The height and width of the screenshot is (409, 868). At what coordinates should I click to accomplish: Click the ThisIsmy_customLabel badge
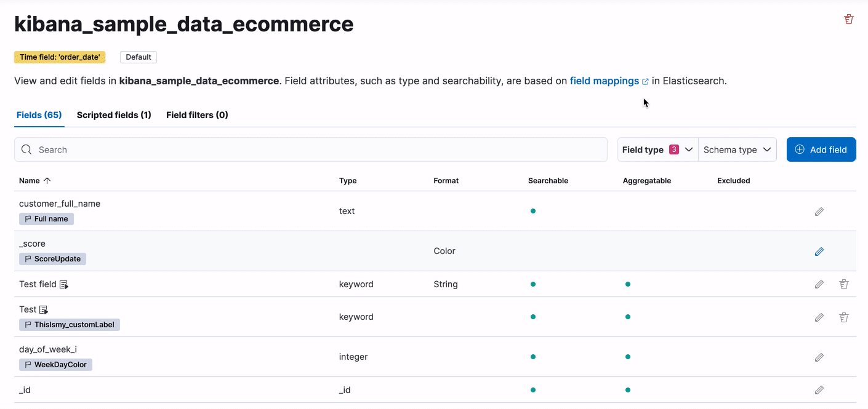point(70,325)
